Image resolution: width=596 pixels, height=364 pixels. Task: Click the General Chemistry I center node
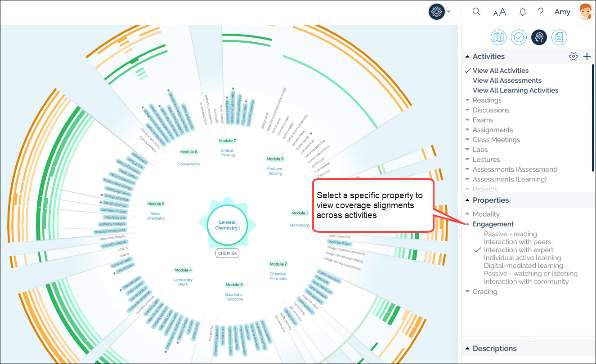(227, 225)
